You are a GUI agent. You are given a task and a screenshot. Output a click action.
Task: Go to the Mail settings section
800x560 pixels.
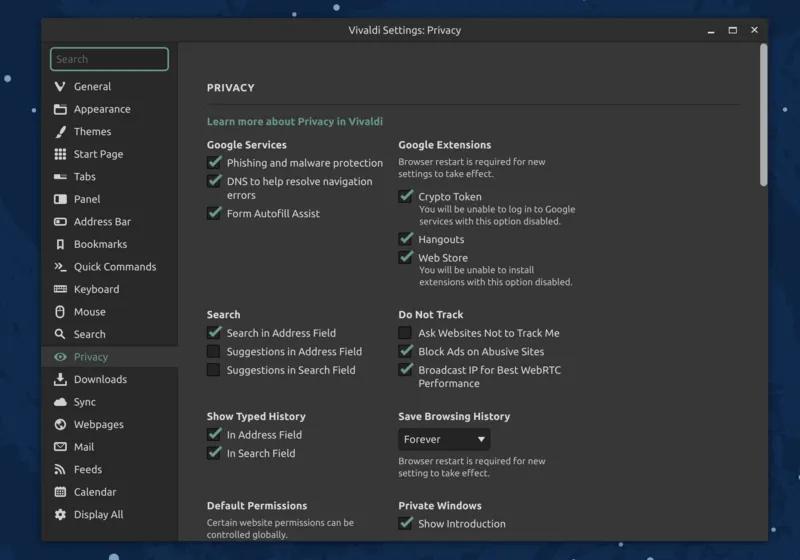[x=84, y=447]
